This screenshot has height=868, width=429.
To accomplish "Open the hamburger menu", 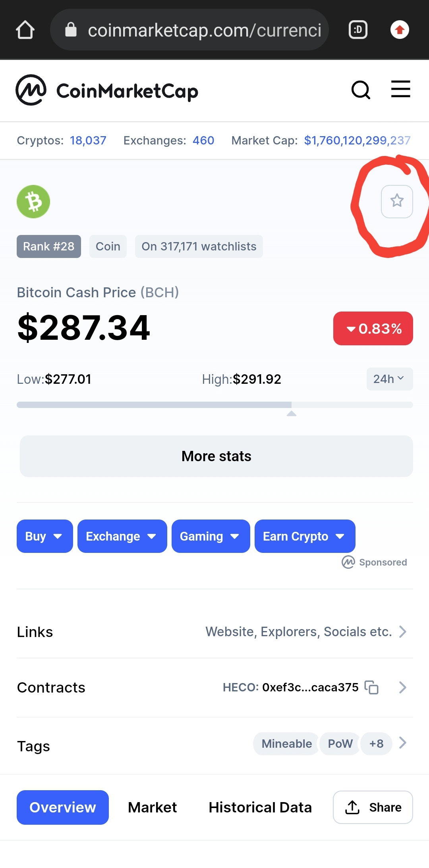I will pyautogui.click(x=400, y=89).
